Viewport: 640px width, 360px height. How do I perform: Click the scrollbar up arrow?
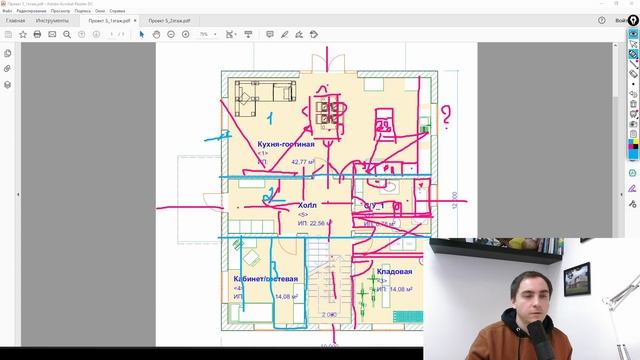pos(616,45)
